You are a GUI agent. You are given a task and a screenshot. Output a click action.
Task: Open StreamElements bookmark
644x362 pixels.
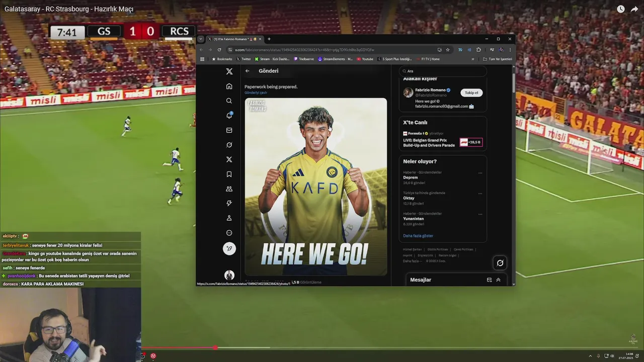click(335, 59)
